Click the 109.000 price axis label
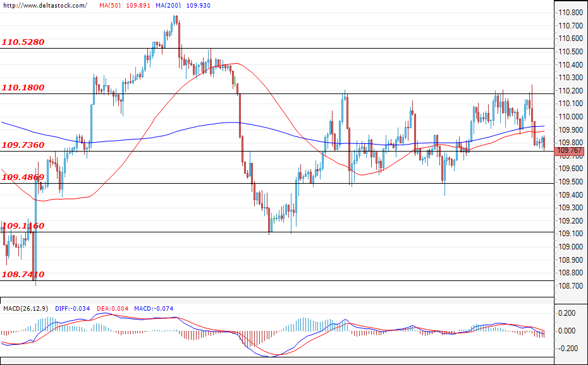This screenshot has height=365, width=588. point(570,247)
